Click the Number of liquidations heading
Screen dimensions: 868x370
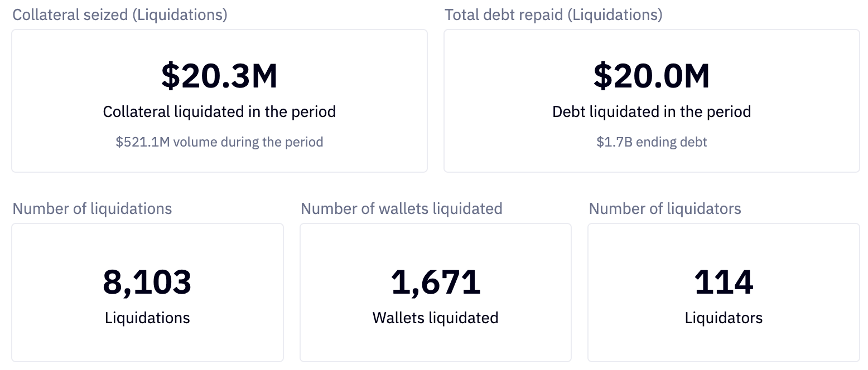92,209
